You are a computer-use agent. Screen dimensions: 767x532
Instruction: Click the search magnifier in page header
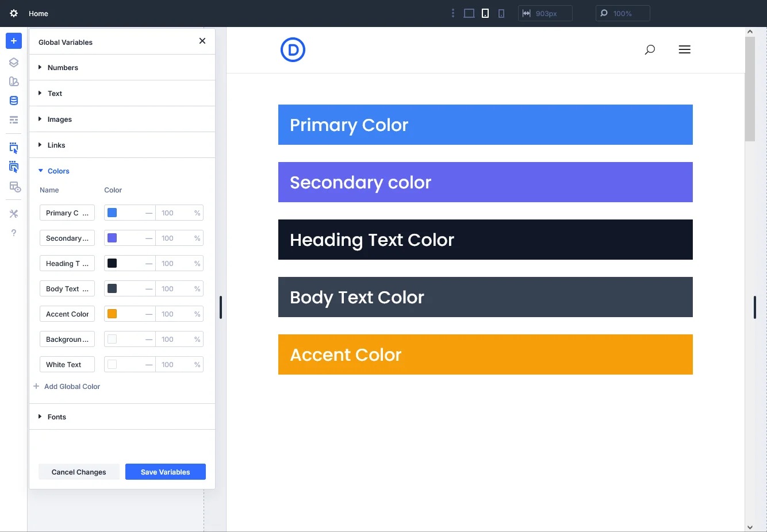pos(650,49)
